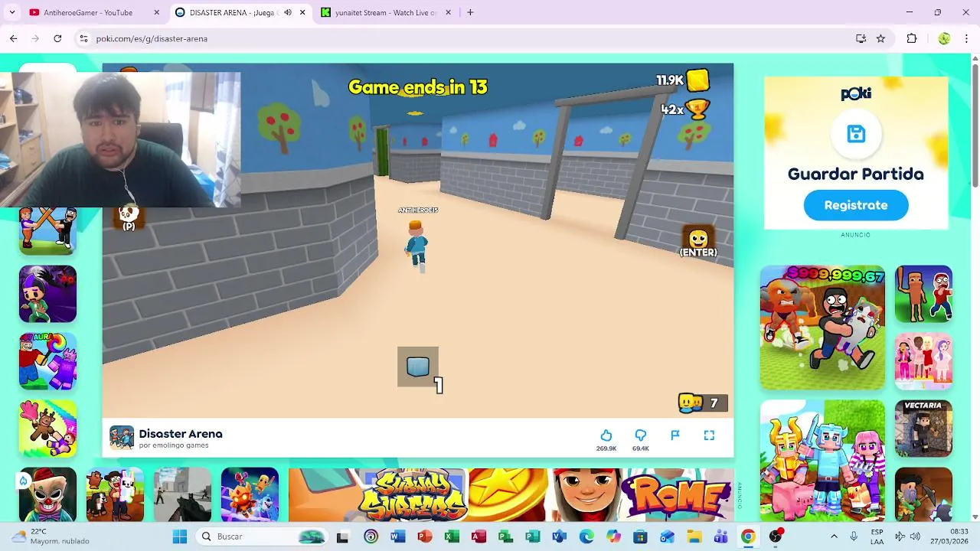This screenshot has height=551, width=980.
Task: Open Word from the taskbar
Action: point(397,536)
